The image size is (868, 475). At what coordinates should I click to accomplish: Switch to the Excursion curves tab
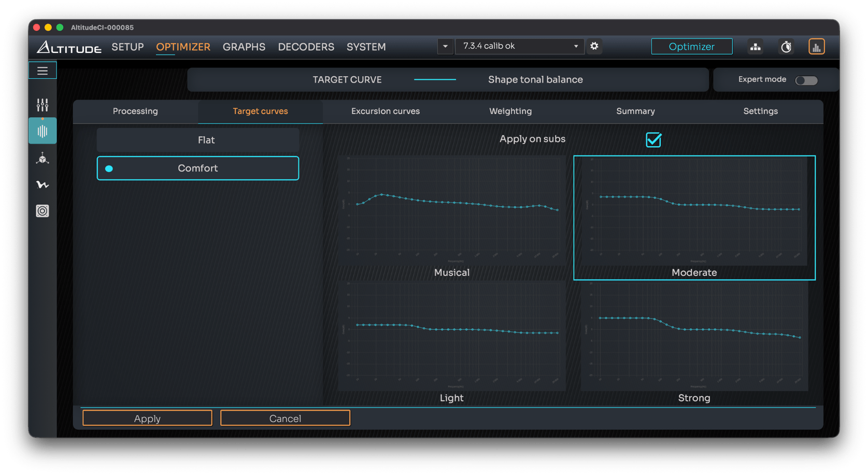[x=386, y=111]
